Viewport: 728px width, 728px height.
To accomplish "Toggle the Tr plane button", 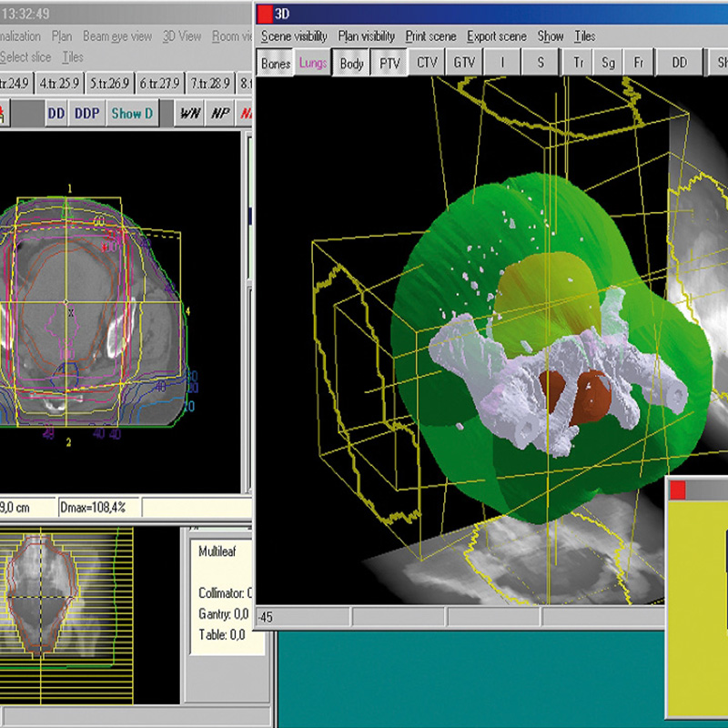I will pos(579,63).
